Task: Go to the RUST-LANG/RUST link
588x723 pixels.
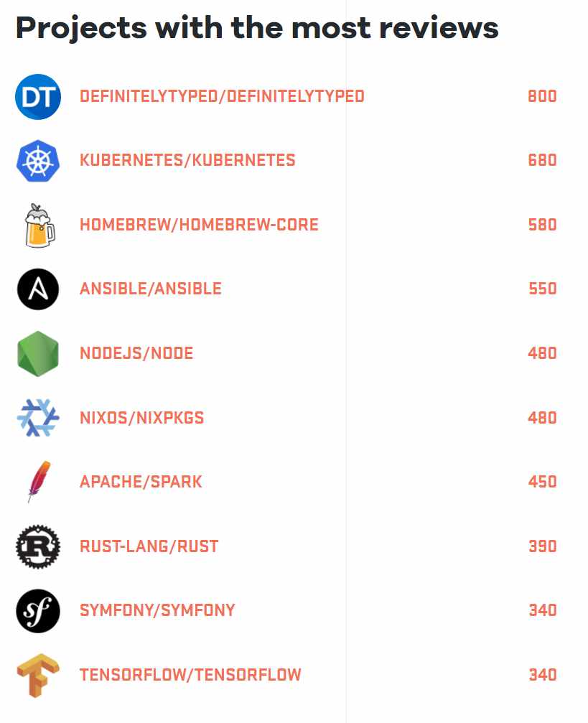Action: tap(149, 546)
